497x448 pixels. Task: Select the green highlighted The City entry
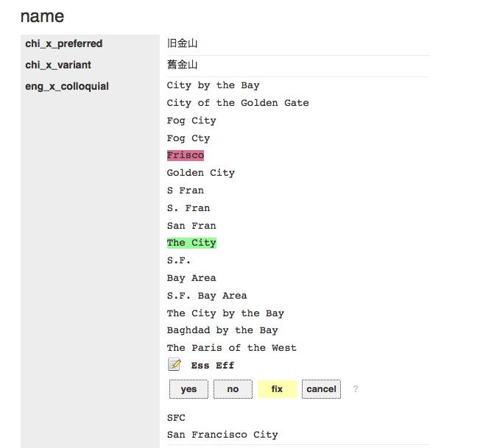pos(191,243)
